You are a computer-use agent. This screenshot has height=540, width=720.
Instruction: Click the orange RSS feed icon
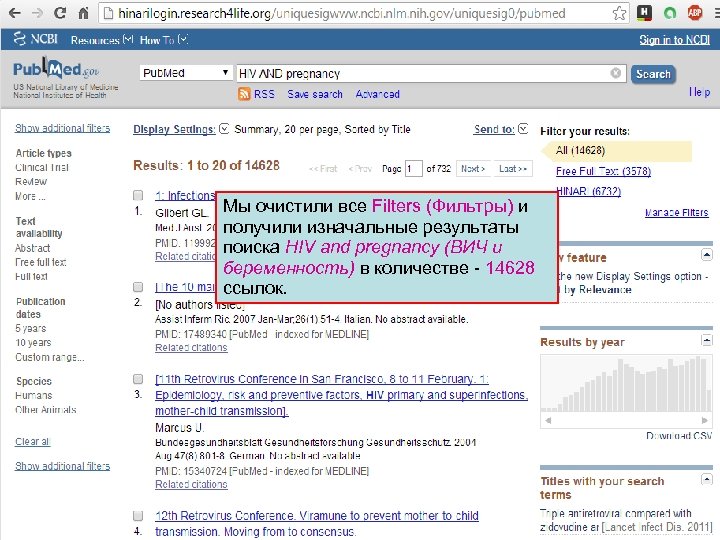point(244,94)
